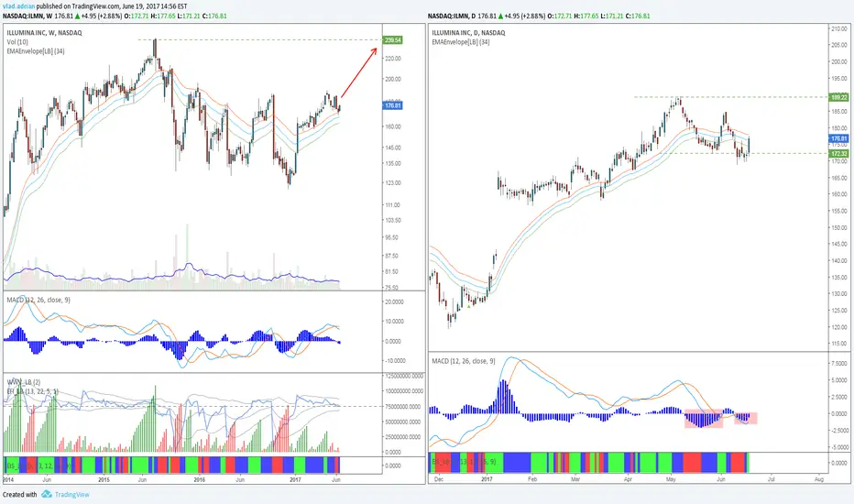Screen dimensions: 854x504
Task: Select the weekly MACD (12, 26, close, 9) label
Action: tap(38, 300)
